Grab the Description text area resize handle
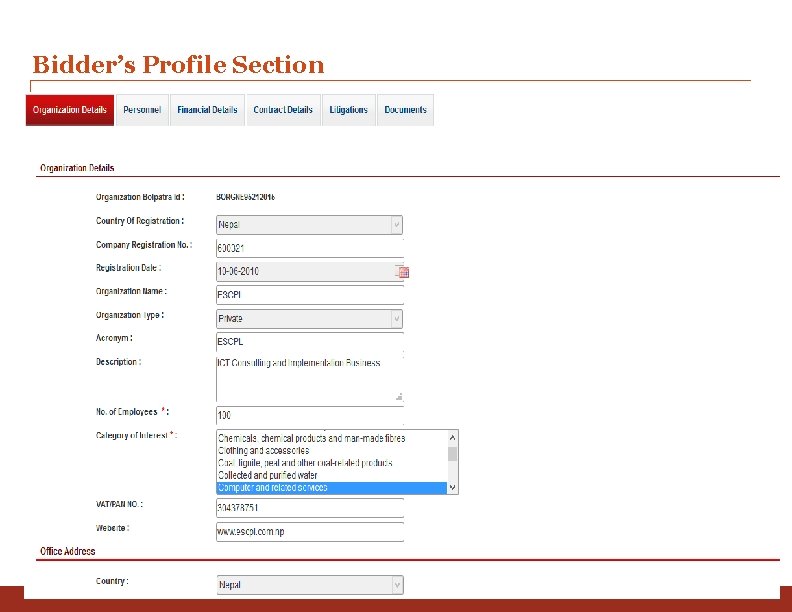The image size is (792, 612). click(x=399, y=397)
